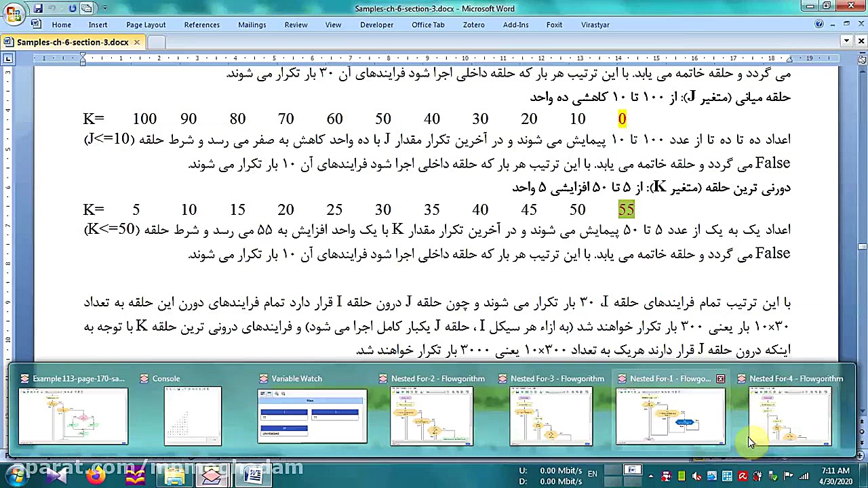Click the tab selector icon at ruler's left
This screenshot has width=868, height=488.
(x=7, y=59)
